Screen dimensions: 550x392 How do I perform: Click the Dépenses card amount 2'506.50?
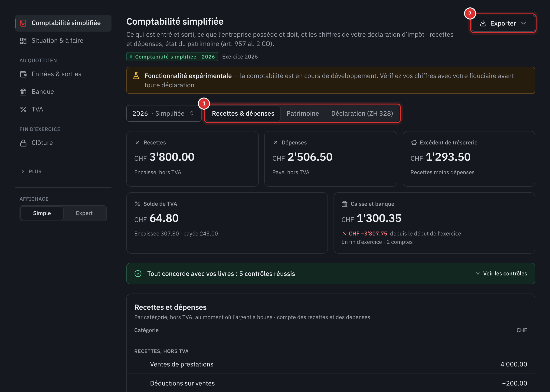coord(310,157)
